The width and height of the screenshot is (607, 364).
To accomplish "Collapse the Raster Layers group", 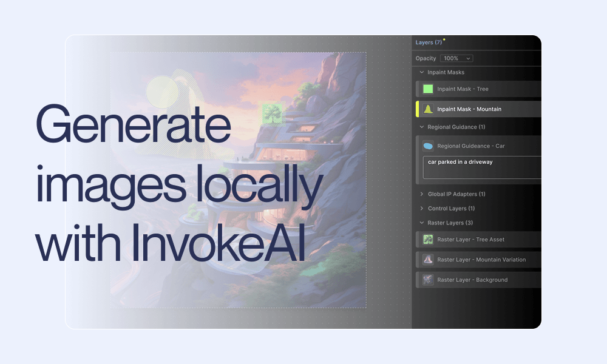I will point(421,223).
